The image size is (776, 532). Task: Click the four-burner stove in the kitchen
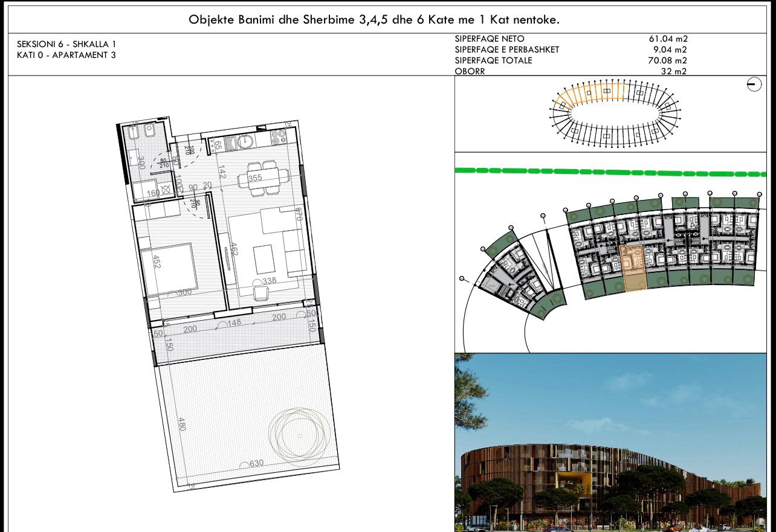[x=279, y=138]
